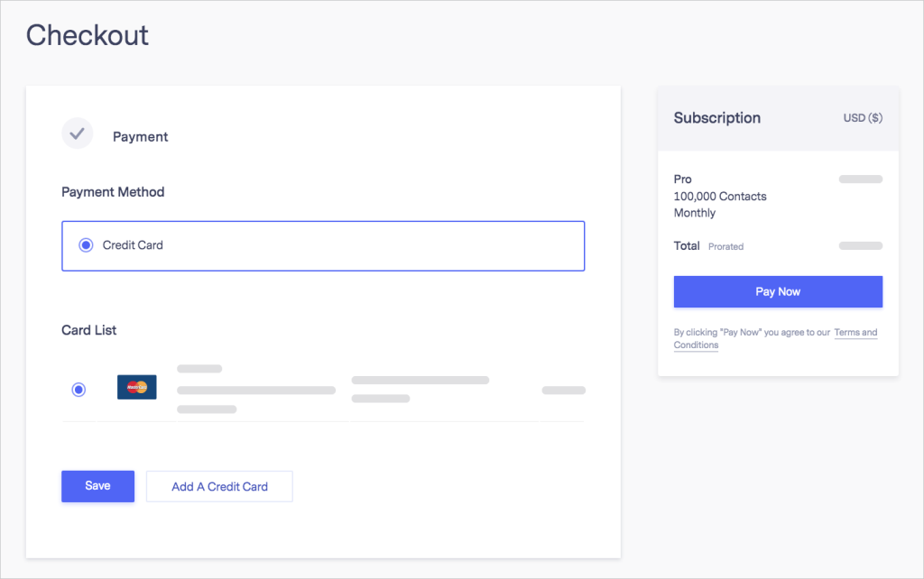Click the Checkout page title
924x579 pixels.
(x=88, y=35)
